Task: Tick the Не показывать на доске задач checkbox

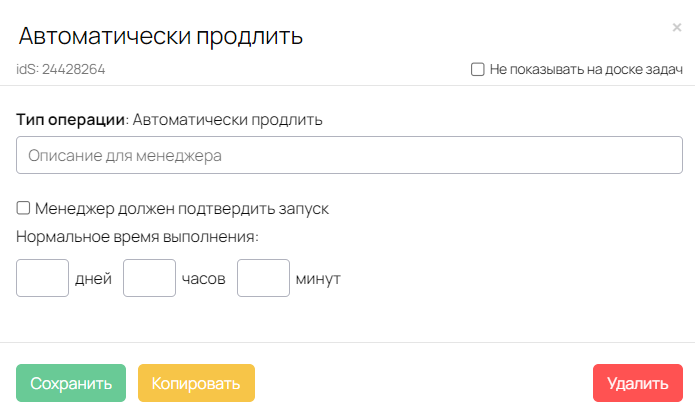Action: pos(477,69)
